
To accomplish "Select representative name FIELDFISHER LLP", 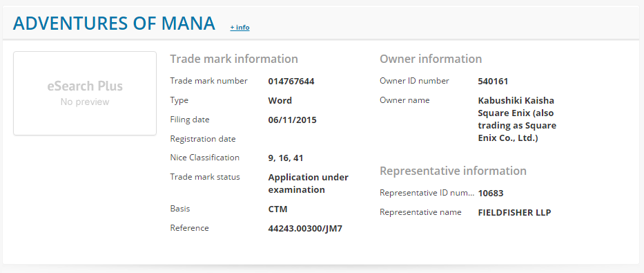I will pyautogui.click(x=515, y=213).
